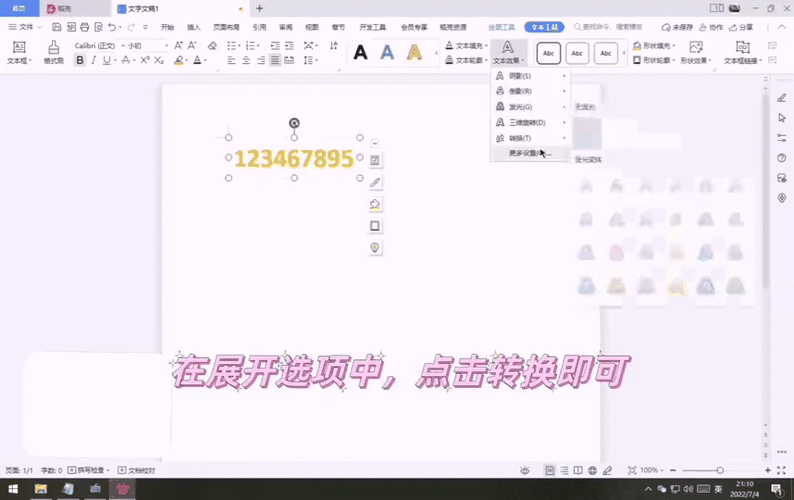
Task: Pick the blue gradient A WordArt style
Action: tap(387, 52)
